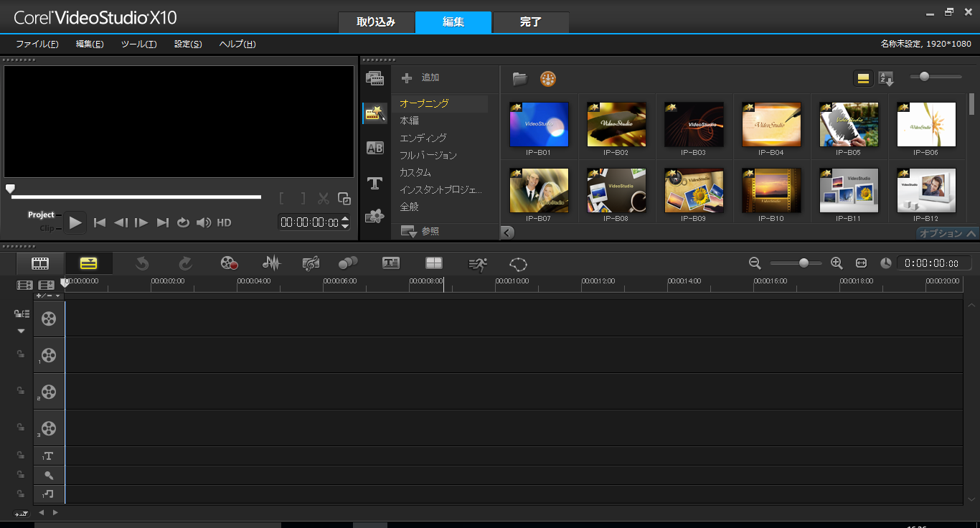
Task: Open the Title library icon
Action: [x=374, y=183]
